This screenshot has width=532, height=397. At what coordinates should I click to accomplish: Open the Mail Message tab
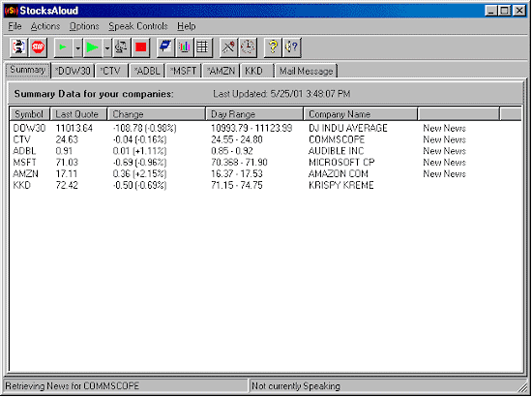coord(306,71)
